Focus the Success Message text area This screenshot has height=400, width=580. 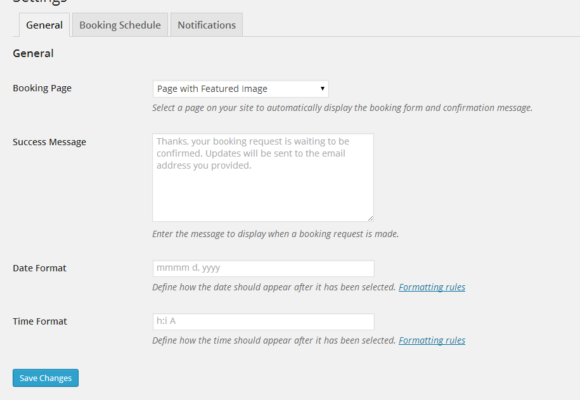click(x=263, y=178)
